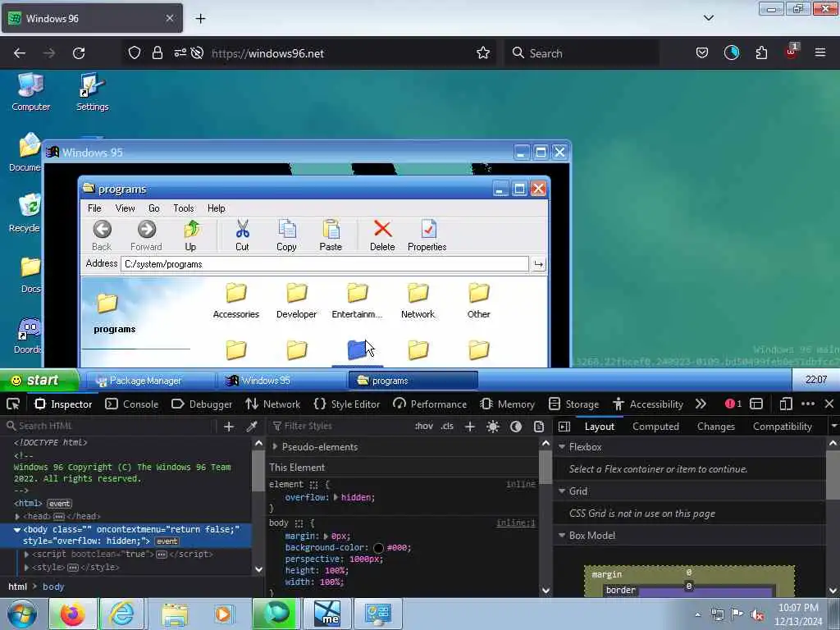Switch to the Computed tab
Image resolution: width=840 pixels, height=630 pixels.
click(x=655, y=427)
